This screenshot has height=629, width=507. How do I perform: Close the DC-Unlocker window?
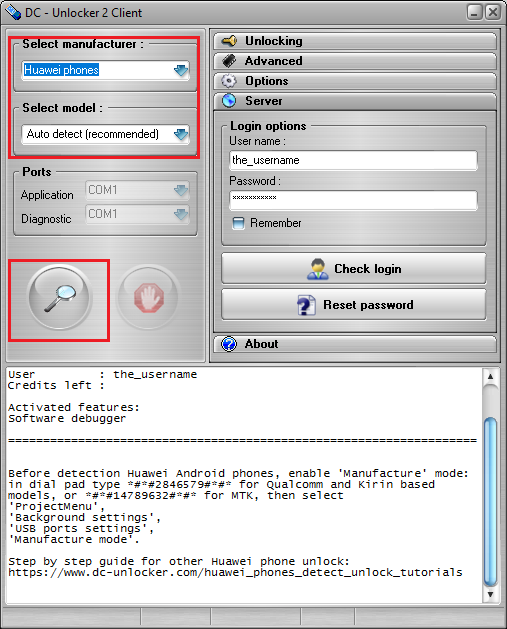tap(493, 12)
